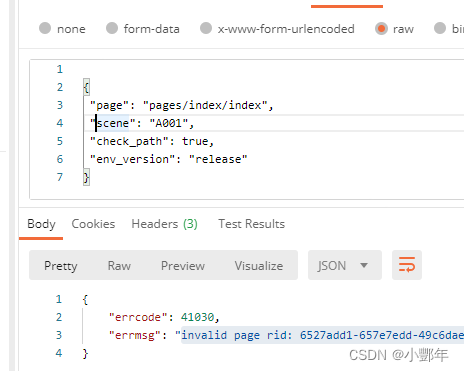The height and width of the screenshot is (371, 464).
Task: Click the true value after check_path
Action: pyautogui.click(x=195, y=141)
